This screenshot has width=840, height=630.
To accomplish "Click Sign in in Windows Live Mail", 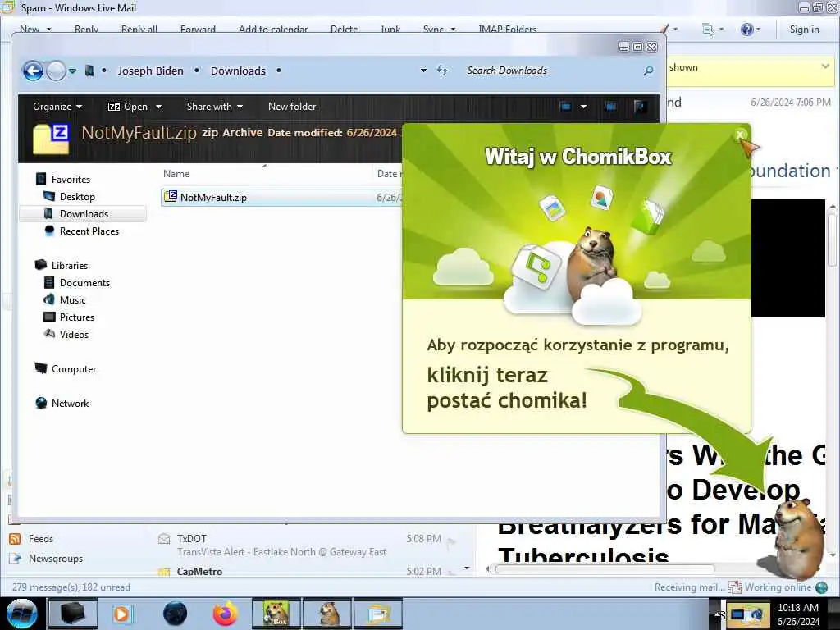I will click(x=804, y=30).
